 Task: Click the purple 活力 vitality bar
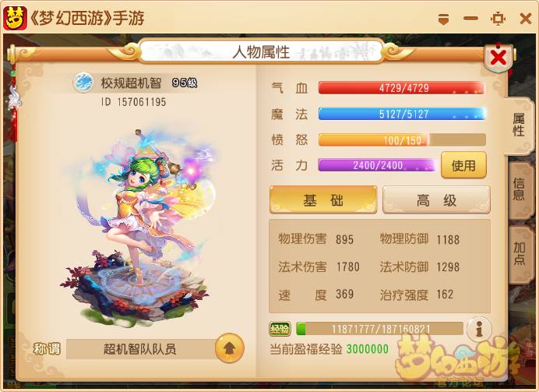pos(377,165)
